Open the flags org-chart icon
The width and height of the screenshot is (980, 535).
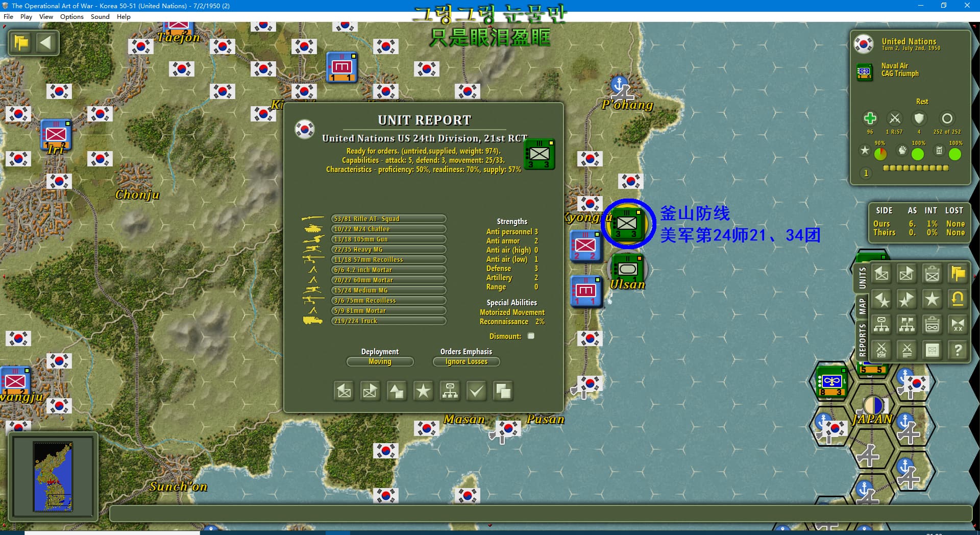coord(907,325)
